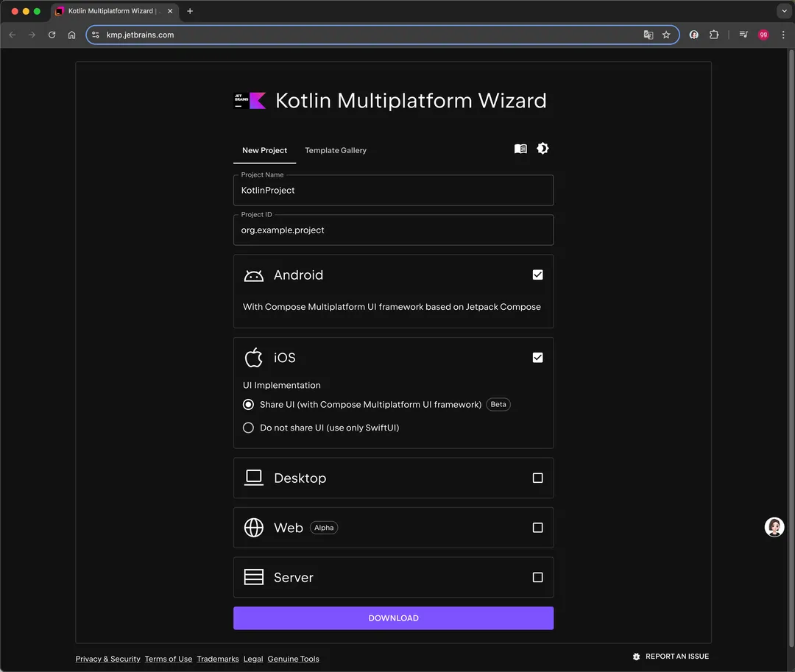
Task: Click the Desktop platform label
Action: (300, 478)
